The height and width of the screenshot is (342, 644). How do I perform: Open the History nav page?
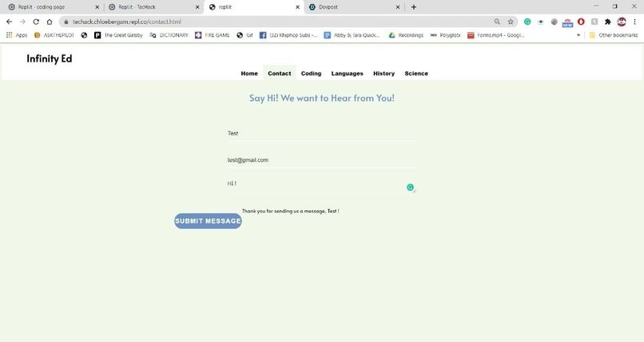(384, 74)
